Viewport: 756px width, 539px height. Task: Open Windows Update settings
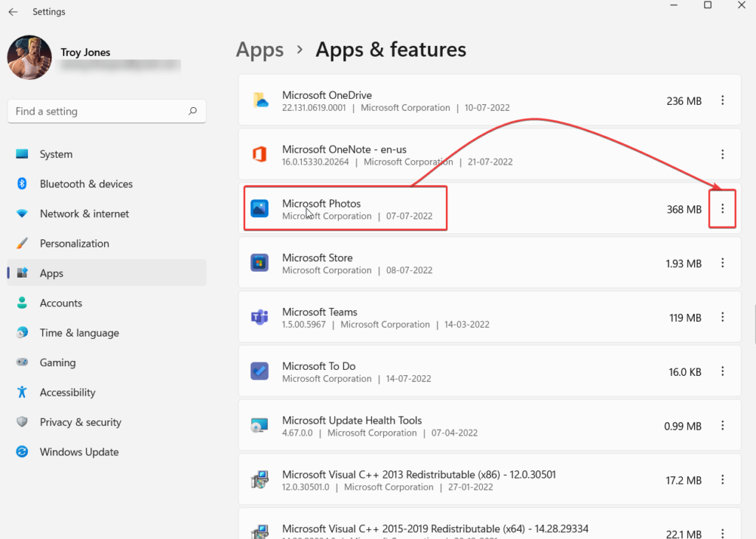(x=106, y=452)
